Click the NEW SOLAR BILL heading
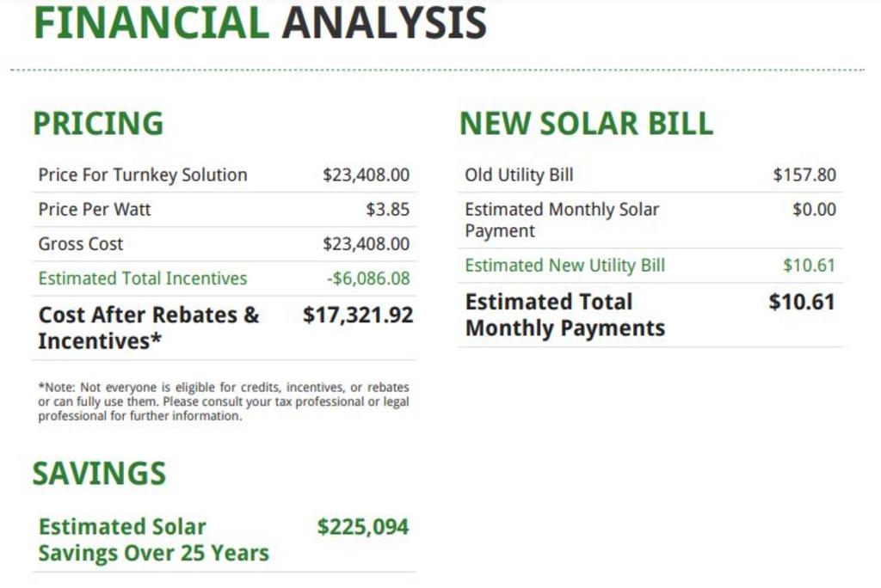881x588 pixels. click(x=587, y=124)
